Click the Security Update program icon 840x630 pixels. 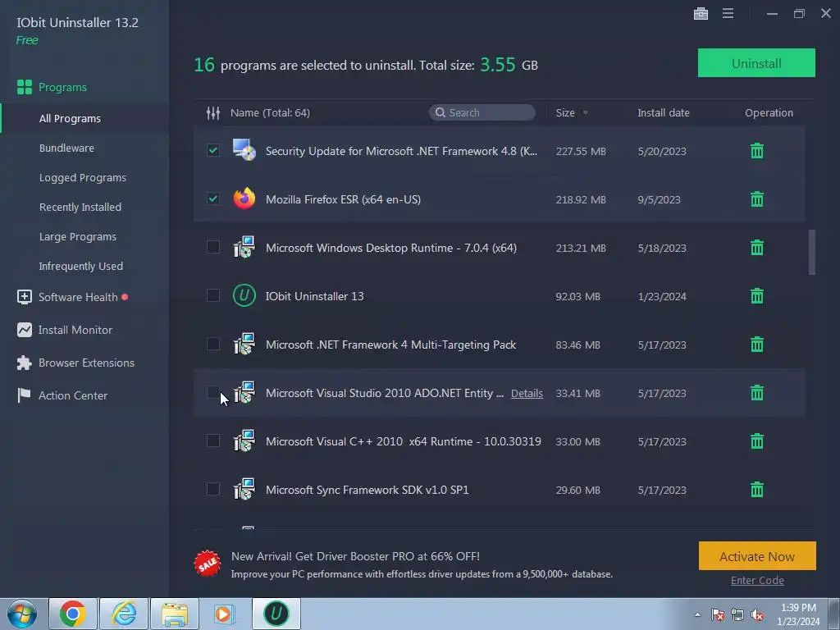(244, 151)
